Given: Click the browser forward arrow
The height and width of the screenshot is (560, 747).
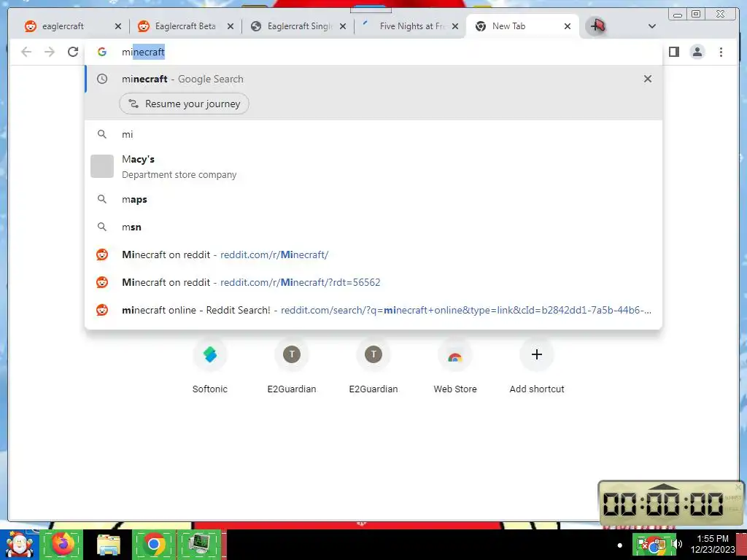Looking at the screenshot, I should 50,52.
